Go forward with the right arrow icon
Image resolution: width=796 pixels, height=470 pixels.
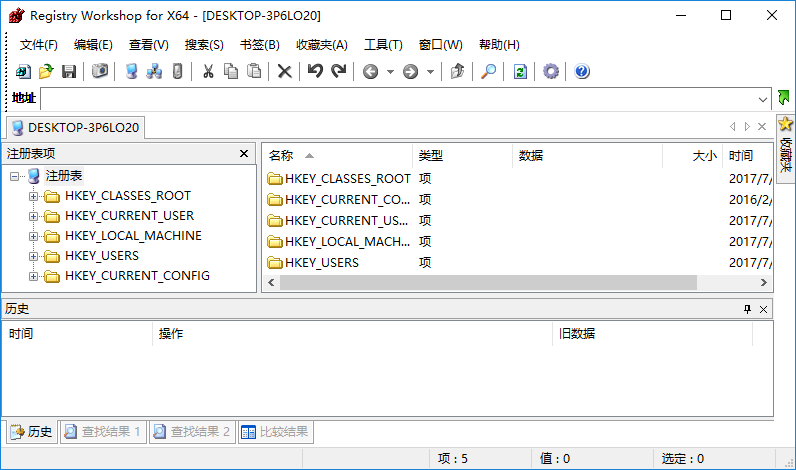411,72
